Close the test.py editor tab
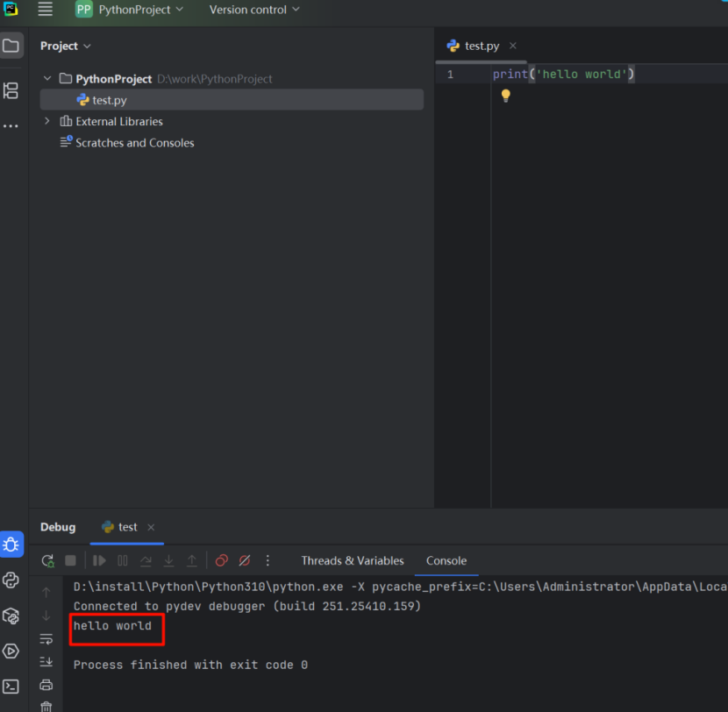 (x=512, y=46)
